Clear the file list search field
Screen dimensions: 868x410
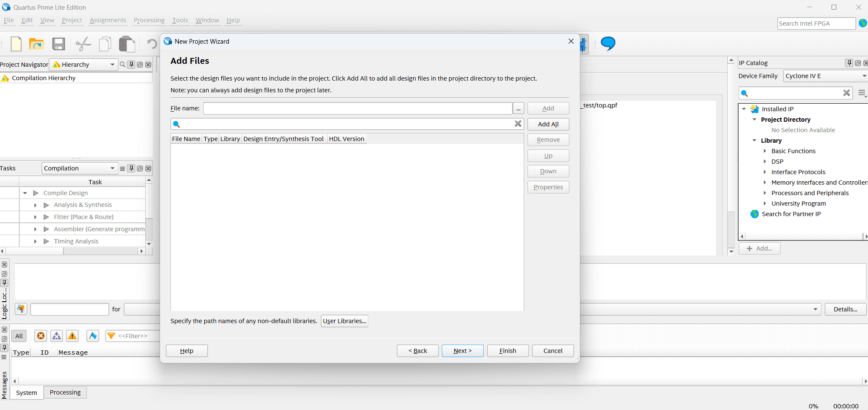coord(518,124)
